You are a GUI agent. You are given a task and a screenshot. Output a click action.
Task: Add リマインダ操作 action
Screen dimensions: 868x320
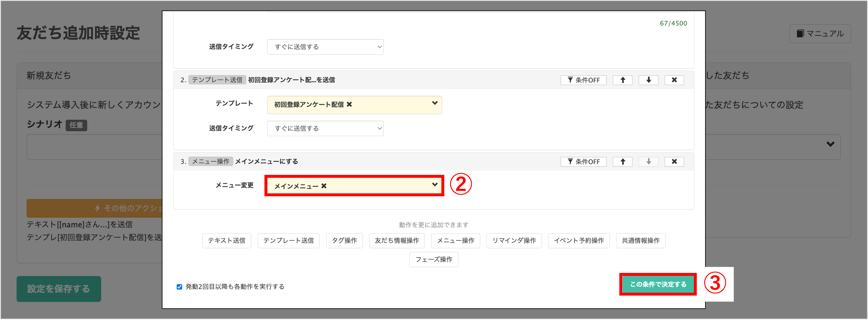click(x=514, y=241)
